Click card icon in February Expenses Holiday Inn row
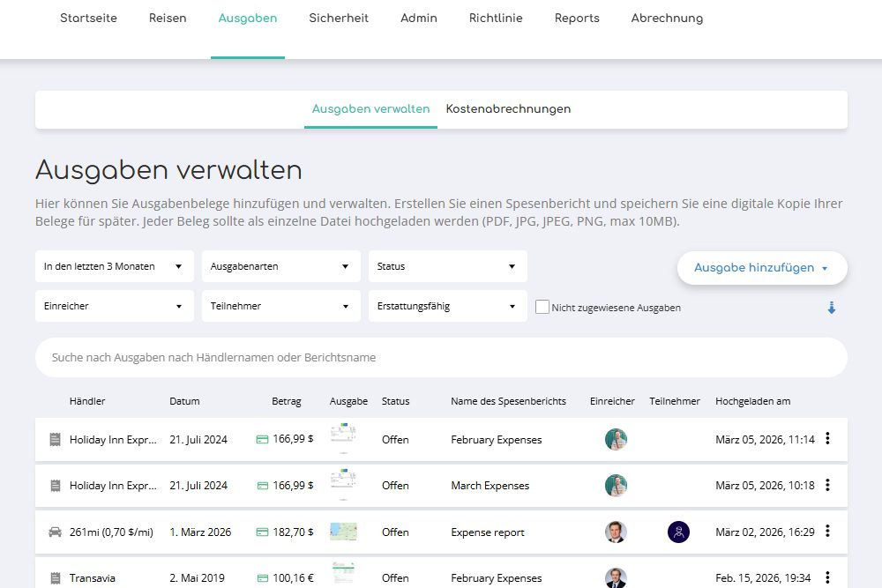The height and width of the screenshot is (588, 882). click(x=262, y=440)
